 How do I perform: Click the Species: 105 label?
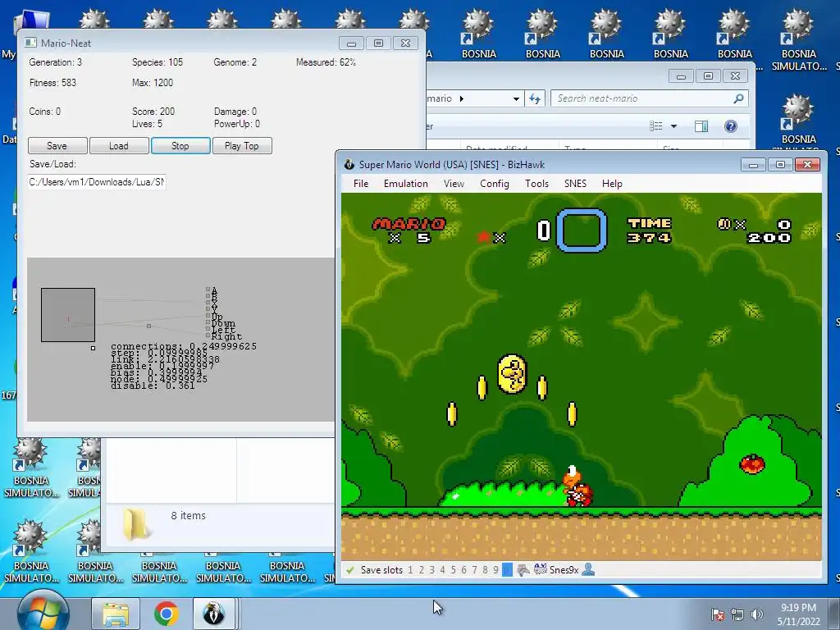pyautogui.click(x=157, y=62)
